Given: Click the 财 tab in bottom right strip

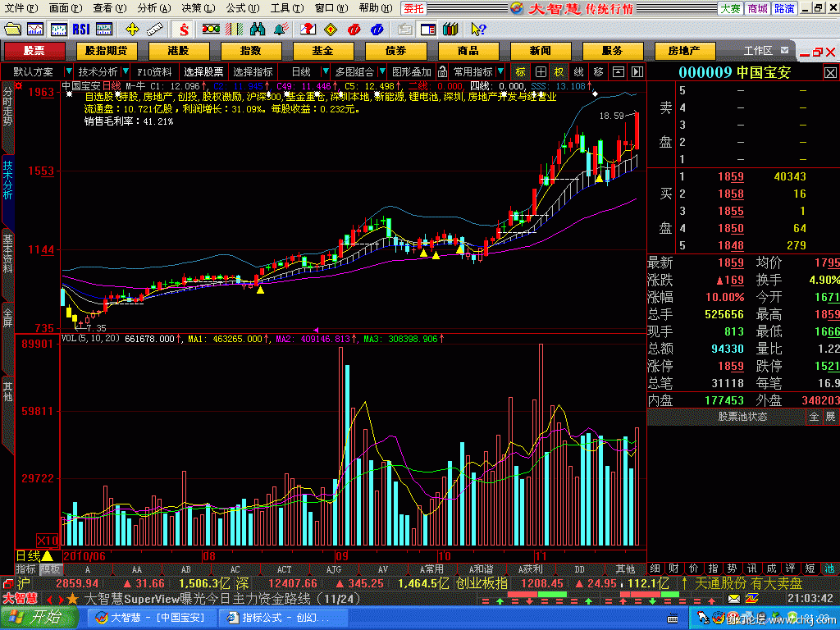Looking at the screenshot, I should (x=673, y=569).
